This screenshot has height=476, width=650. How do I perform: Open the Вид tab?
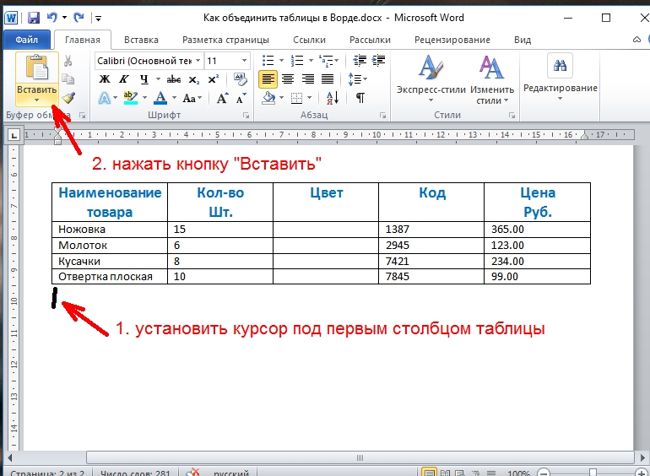tap(522, 40)
